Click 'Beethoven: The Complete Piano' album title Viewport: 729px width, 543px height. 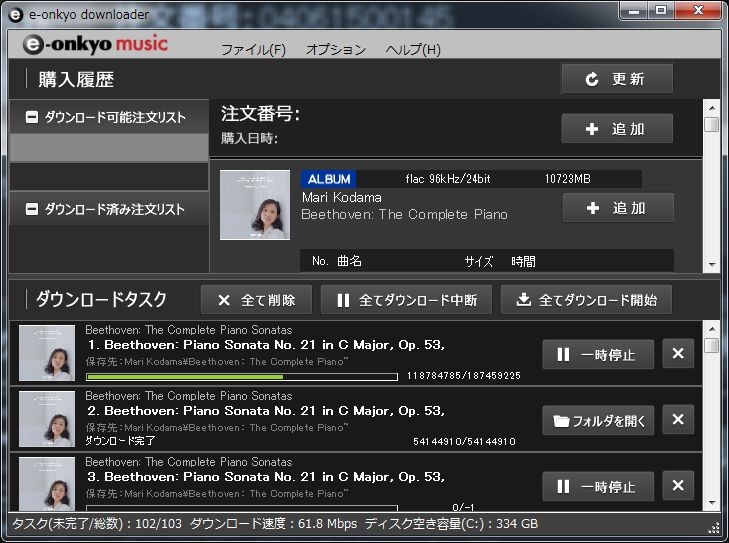point(404,214)
